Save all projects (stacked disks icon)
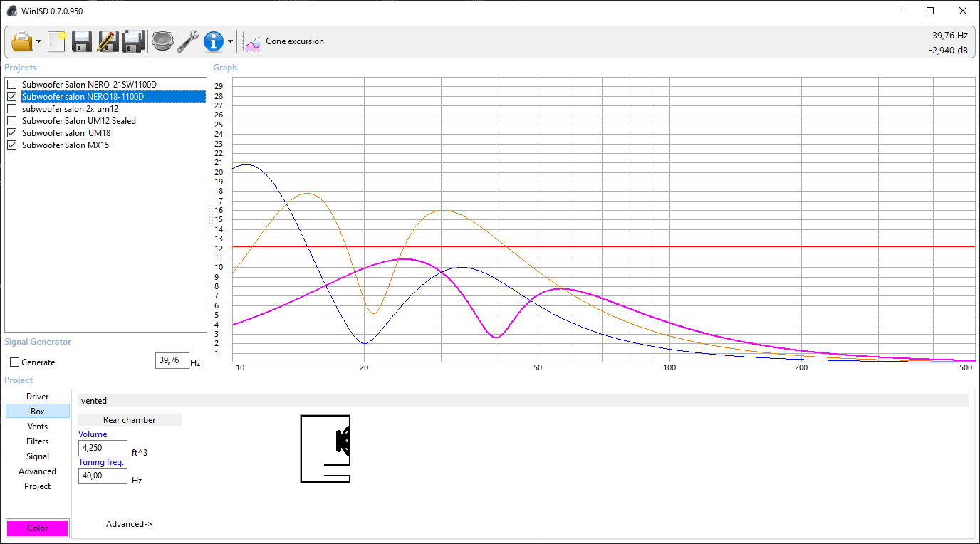The width and height of the screenshot is (980, 544). [x=133, y=41]
